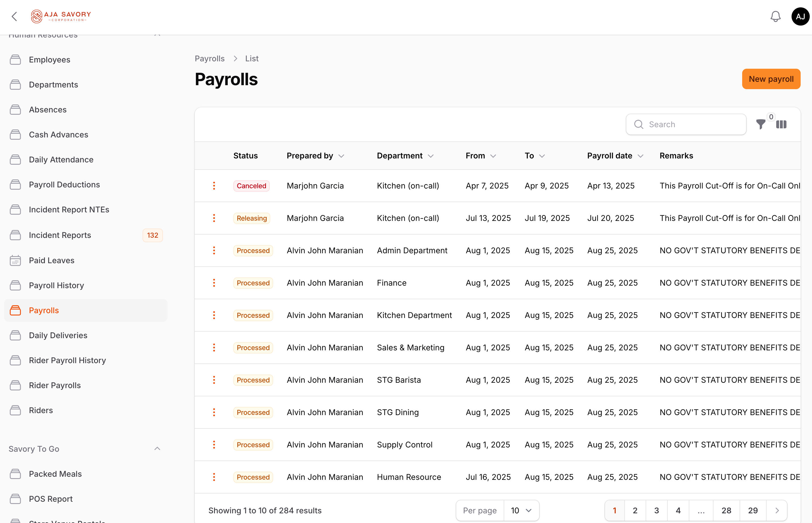812x523 pixels.
Task: Open the three-dot actions for the Finance payroll row
Action: [214, 283]
